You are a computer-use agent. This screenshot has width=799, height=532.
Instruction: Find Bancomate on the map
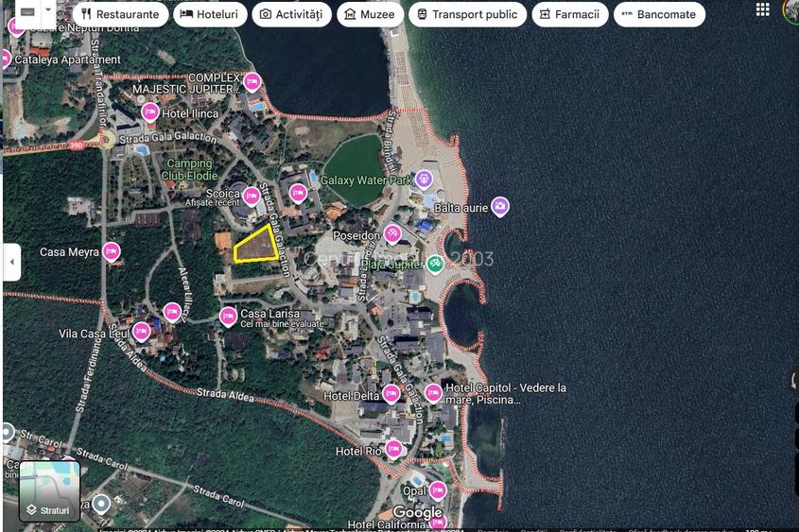tap(658, 14)
